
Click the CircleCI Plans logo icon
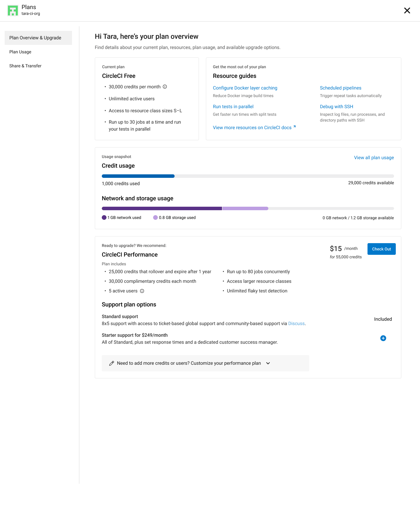(x=13, y=10)
